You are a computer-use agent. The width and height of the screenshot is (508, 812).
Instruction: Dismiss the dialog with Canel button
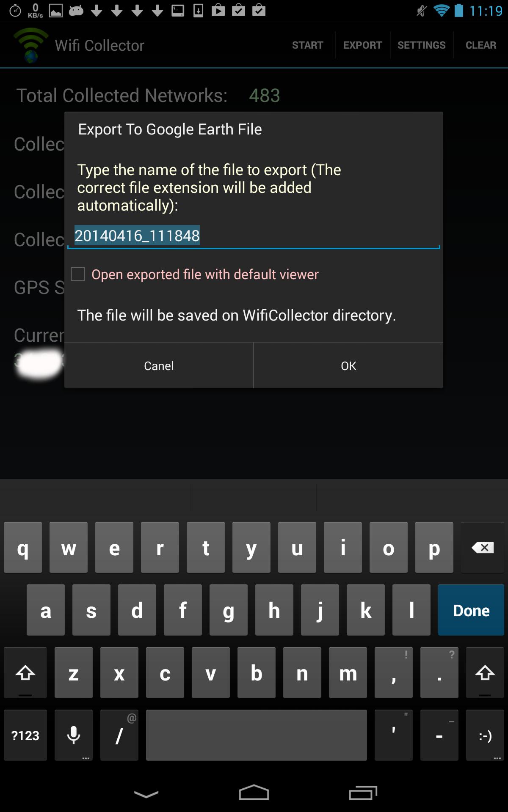(159, 366)
